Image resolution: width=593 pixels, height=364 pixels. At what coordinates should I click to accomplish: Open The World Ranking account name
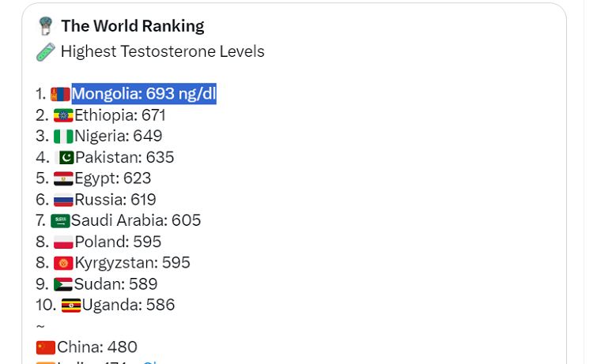pos(132,26)
